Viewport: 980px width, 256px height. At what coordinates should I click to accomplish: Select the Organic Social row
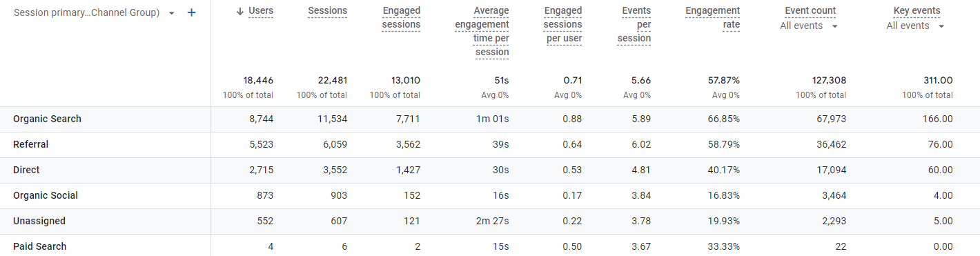point(490,196)
